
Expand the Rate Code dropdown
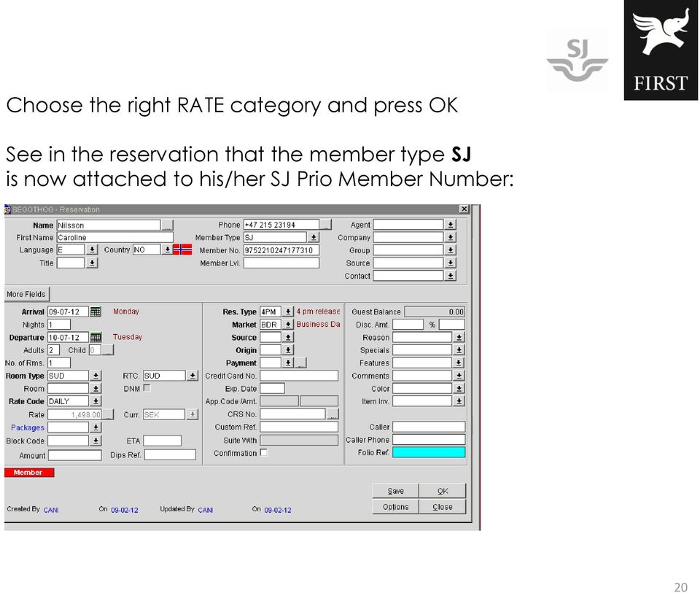tap(96, 401)
